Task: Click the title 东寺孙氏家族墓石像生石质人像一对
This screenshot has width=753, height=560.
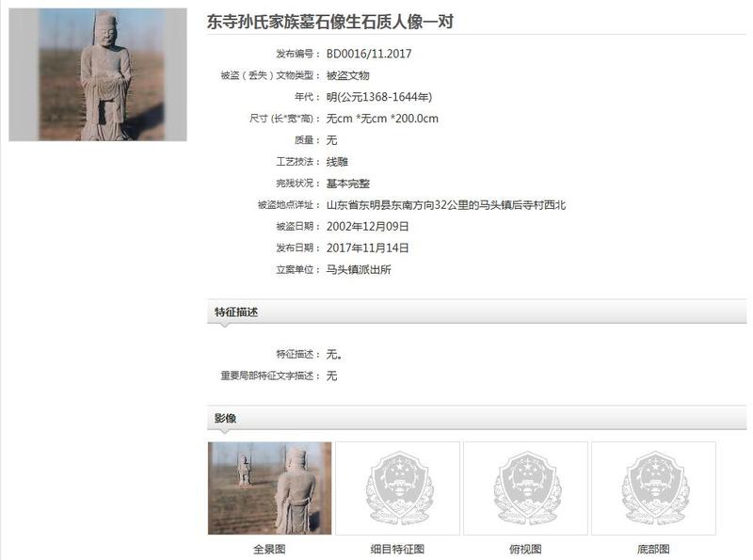Action: tap(330, 22)
